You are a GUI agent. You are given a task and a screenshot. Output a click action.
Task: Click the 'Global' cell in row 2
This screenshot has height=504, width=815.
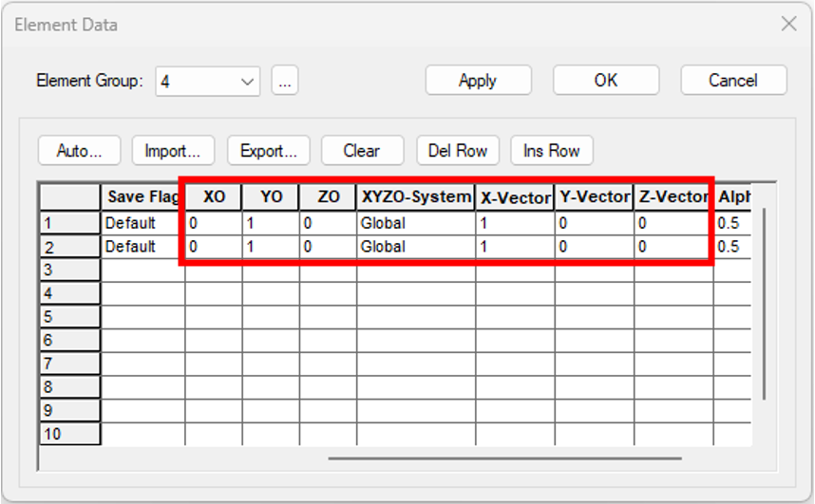click(x=416, y=247)
